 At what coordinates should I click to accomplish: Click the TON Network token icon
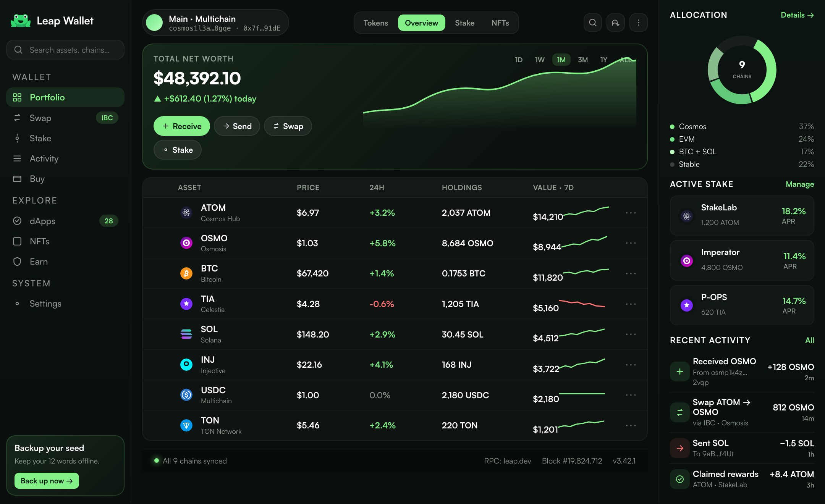[186, 425]
